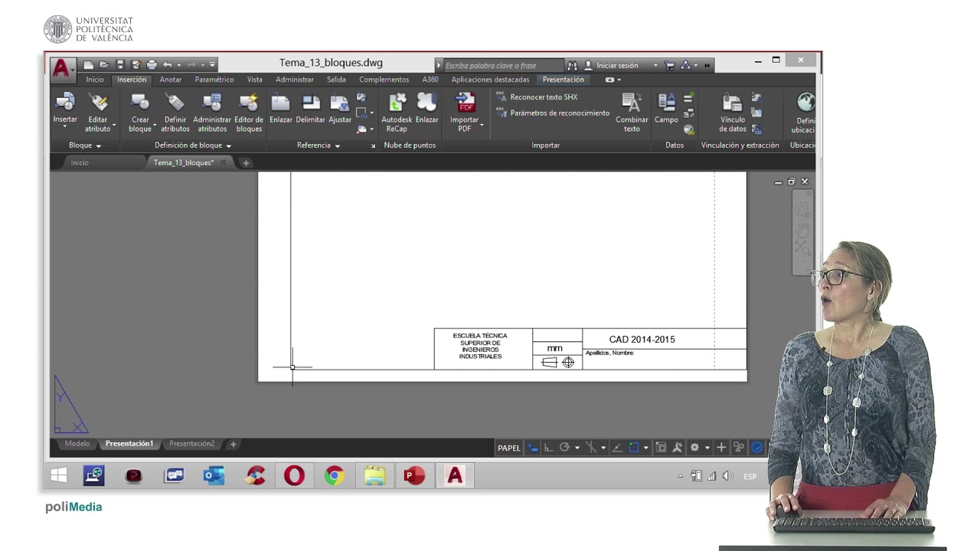Switch to the Inicio ribbon tab
The width and height of the screenshot is (980, 551).
click(x=95, y=80)
